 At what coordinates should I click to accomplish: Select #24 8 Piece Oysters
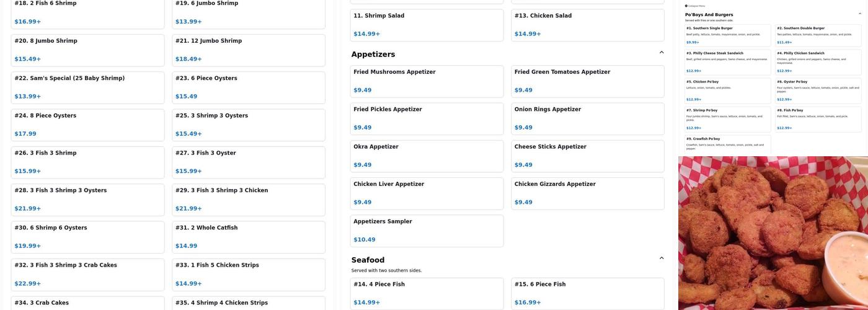point(87,125)
